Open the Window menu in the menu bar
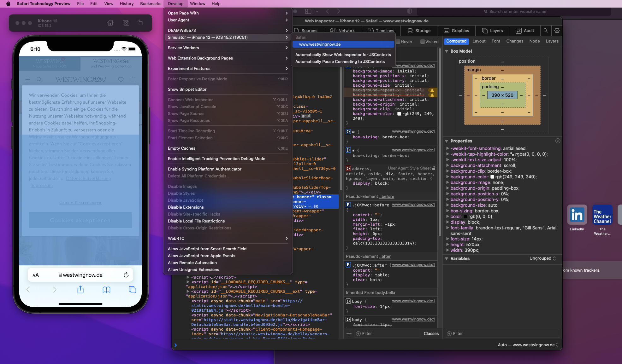 [198, 3]
